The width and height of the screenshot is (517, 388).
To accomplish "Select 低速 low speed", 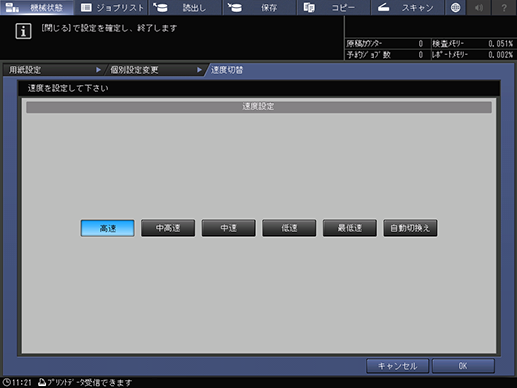I will 289,228.
